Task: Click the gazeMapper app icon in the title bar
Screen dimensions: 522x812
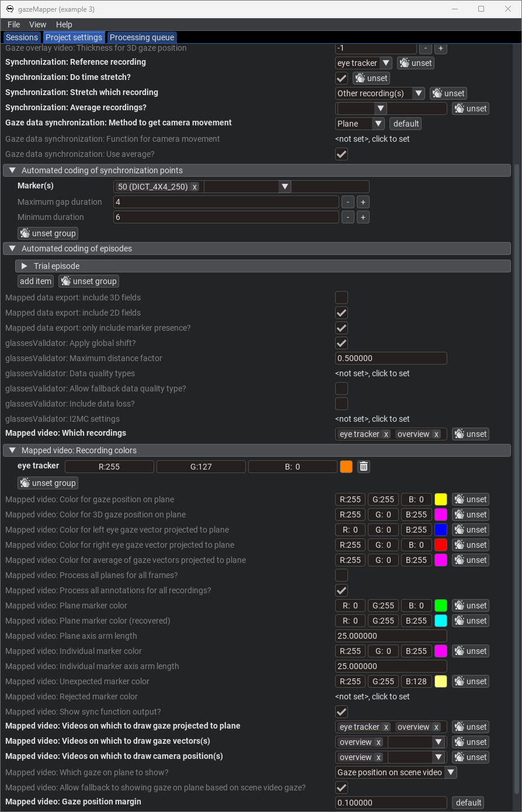Action: [x=10, y=9]
